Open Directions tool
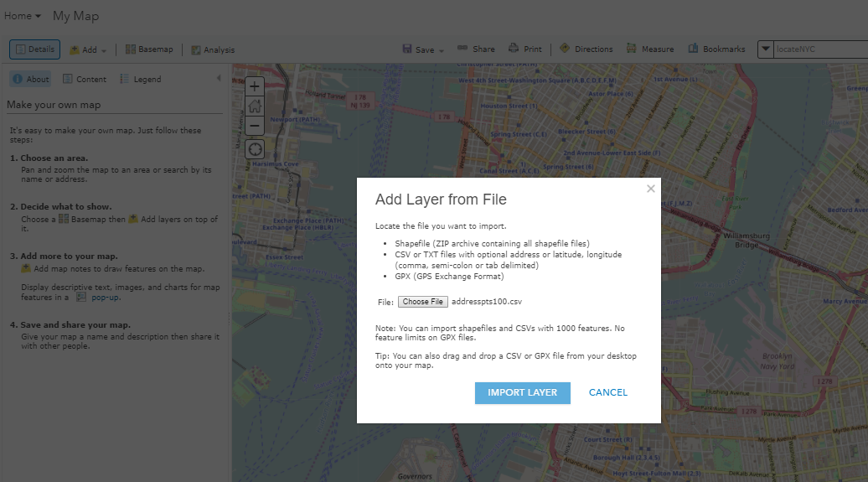868x482 pixels. pos(586,49)
